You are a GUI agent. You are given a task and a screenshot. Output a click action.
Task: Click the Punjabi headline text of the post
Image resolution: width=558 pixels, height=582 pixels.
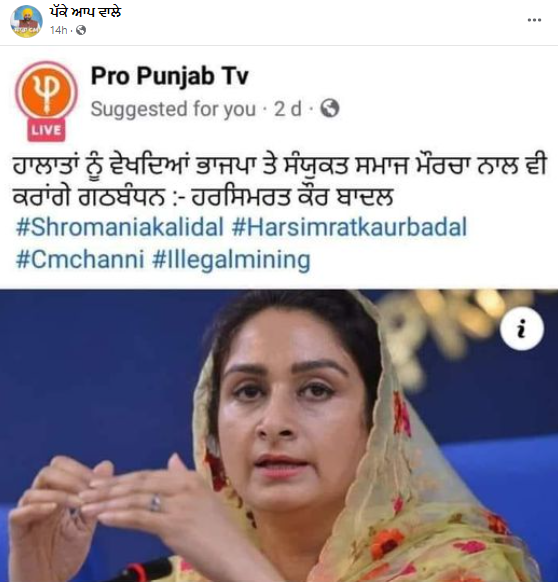click(279, 181)
